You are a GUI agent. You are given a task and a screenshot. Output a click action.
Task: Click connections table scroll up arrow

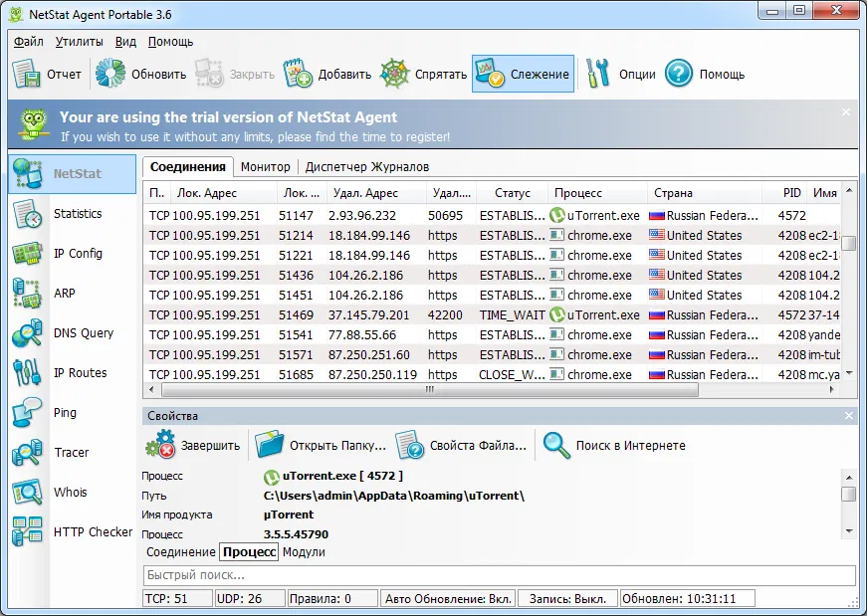849,191
